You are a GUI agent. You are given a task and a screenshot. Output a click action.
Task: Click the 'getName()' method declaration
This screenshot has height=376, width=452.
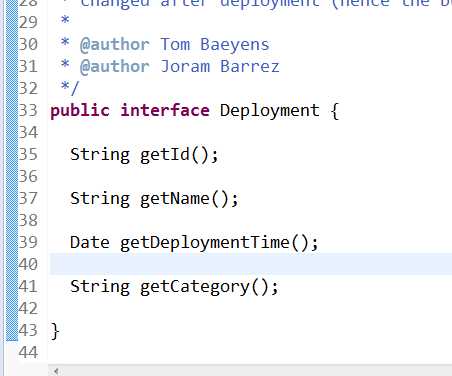(x=189, y=199)
